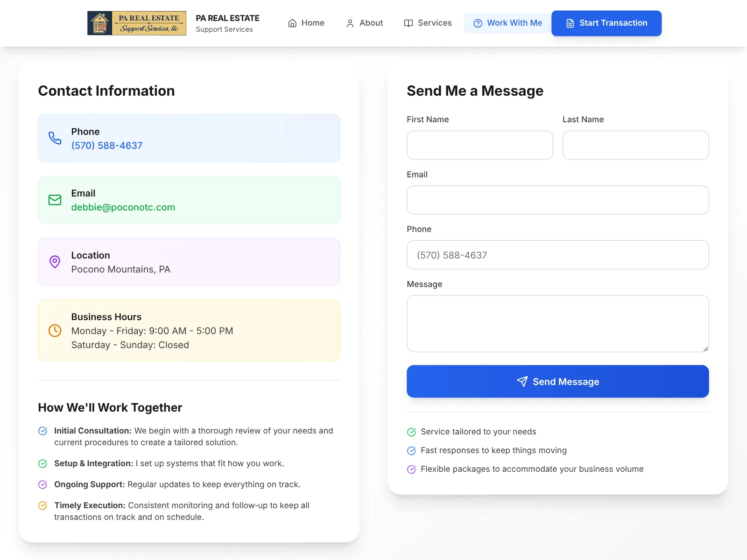Viewport: 747px width, 560px height.
Task: Click inside the Message text area
Action: tap(558, 323)
